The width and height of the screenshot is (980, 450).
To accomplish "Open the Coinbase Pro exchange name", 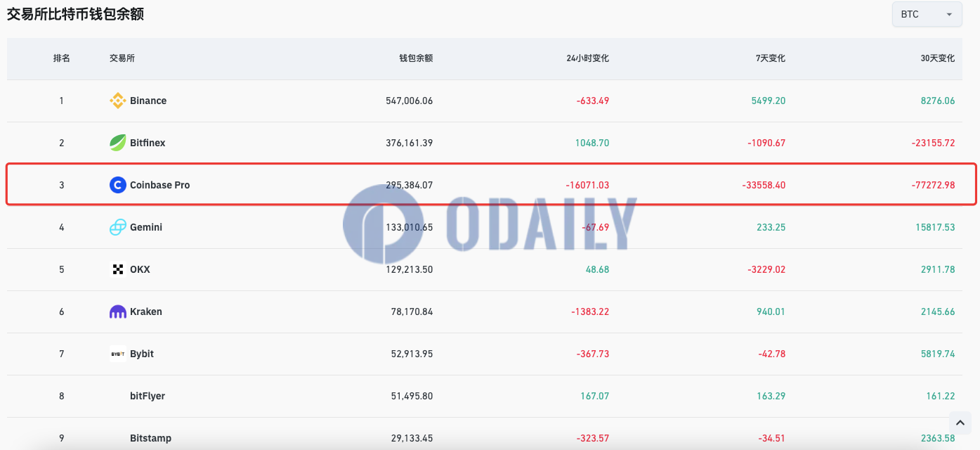I will (160, 185).
